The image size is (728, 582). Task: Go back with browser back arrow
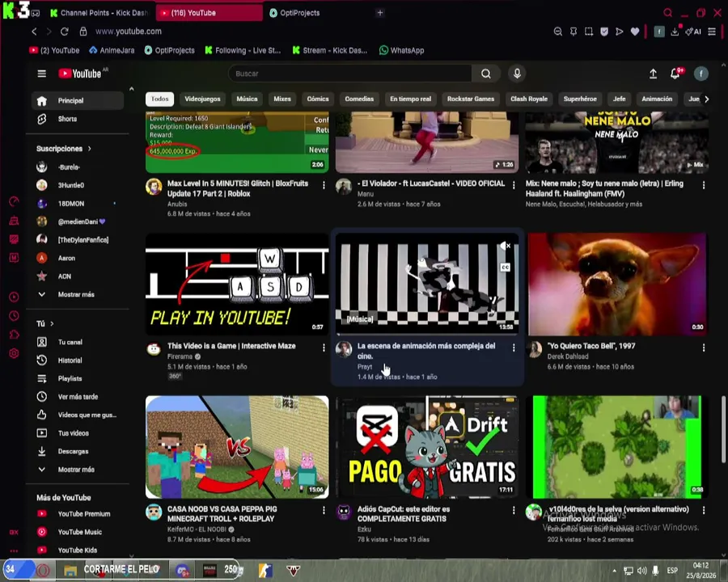[34, 32]
